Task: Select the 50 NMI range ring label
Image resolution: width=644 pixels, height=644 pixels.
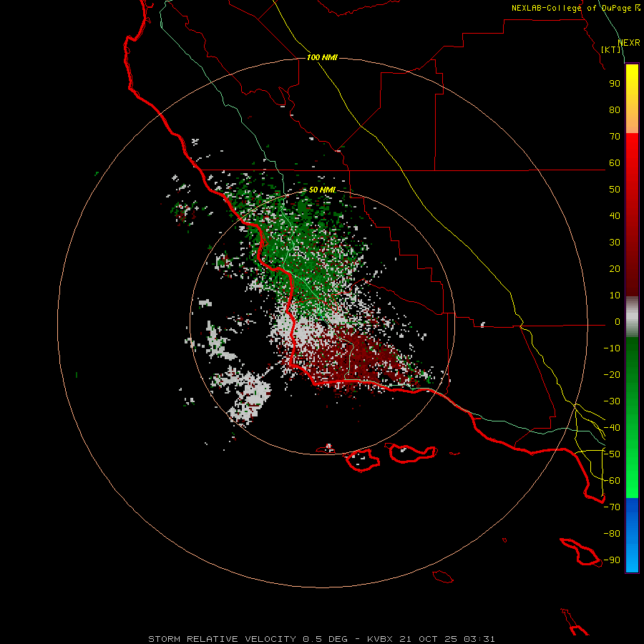Action: [322, 190]
